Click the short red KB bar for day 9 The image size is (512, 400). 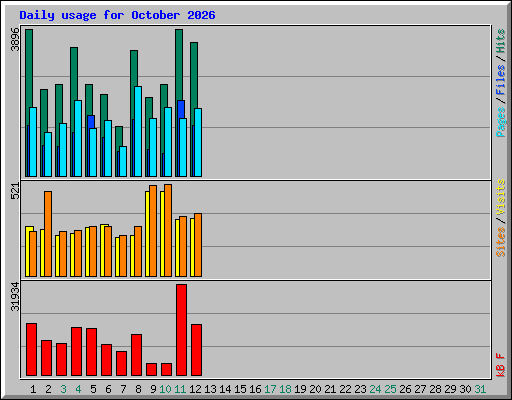pyautogui.click(x=152, y=369)
